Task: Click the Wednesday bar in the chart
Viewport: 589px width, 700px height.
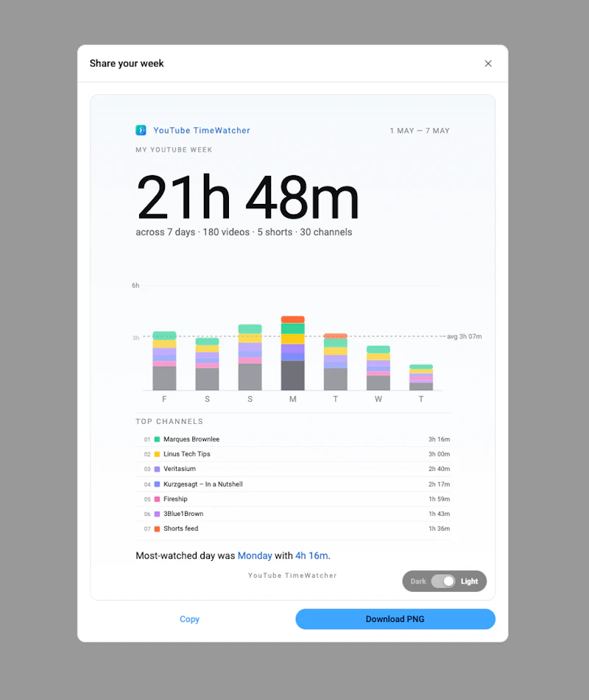Action: 378,368
